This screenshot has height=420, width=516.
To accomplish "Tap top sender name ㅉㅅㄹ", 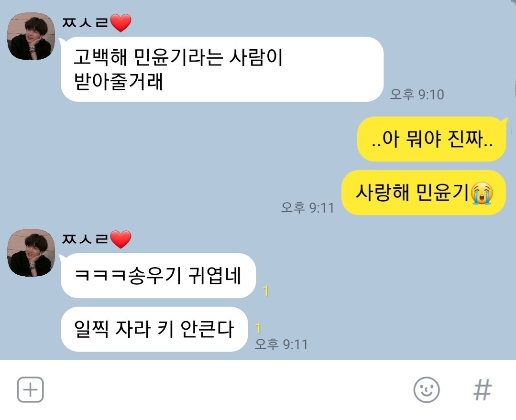I will pyautogui.click(x=85, y=22).
